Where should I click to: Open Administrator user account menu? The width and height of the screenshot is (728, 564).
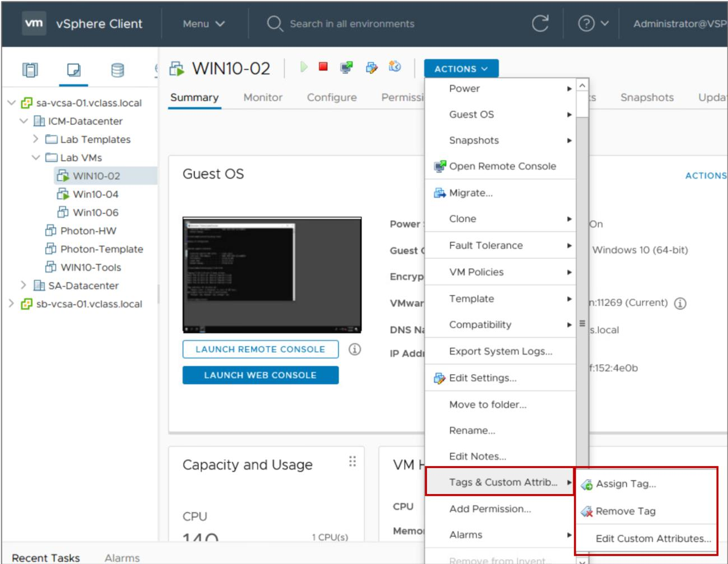click(x=680, y=24)
